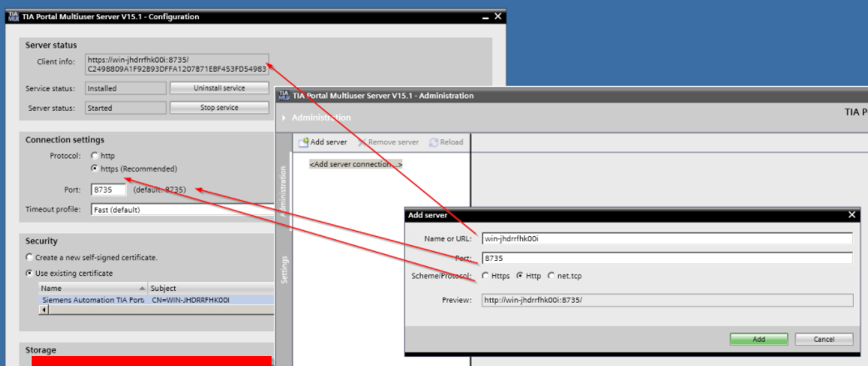Screen dimensions: 868x366
Task: Choose Create a new self-signed certificate
Action: 29,258
